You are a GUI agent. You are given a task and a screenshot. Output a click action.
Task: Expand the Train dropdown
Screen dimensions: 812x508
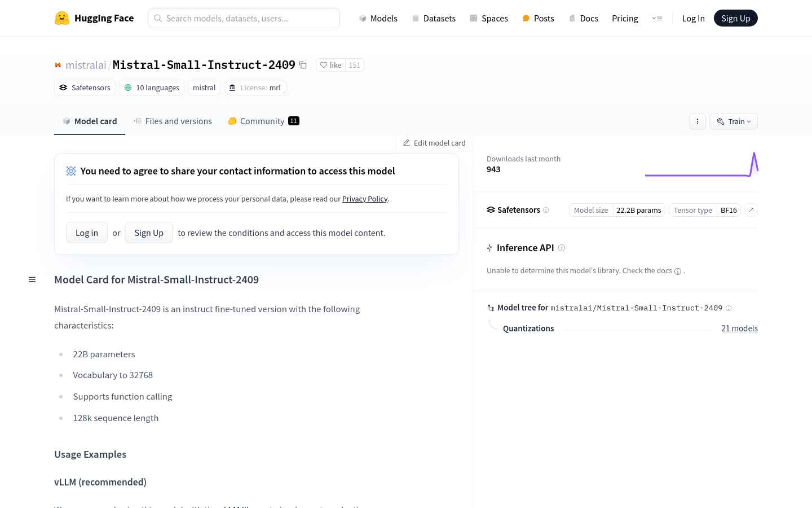(734, 121)
